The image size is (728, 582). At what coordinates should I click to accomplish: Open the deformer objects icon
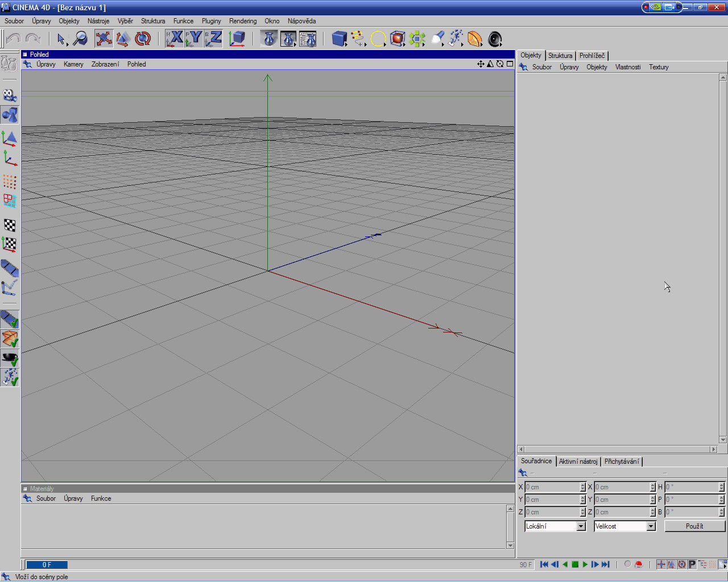pos(475,39)
